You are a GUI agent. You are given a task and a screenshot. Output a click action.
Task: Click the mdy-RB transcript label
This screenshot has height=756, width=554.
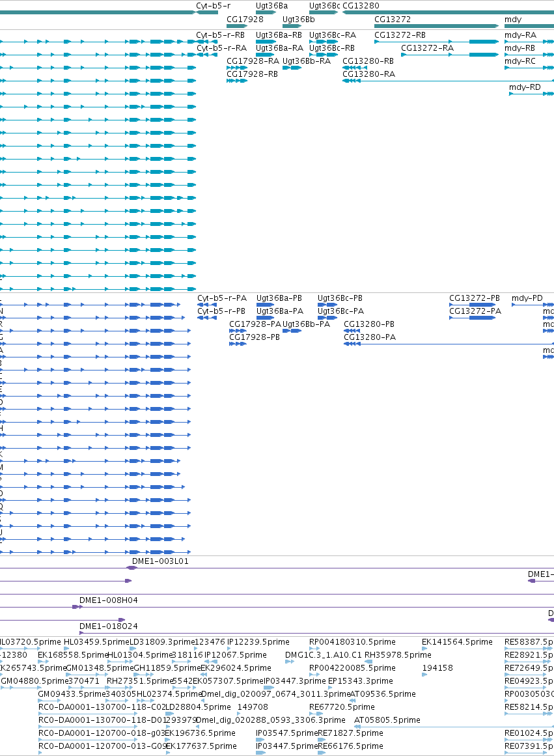click(x=519, y=48)
